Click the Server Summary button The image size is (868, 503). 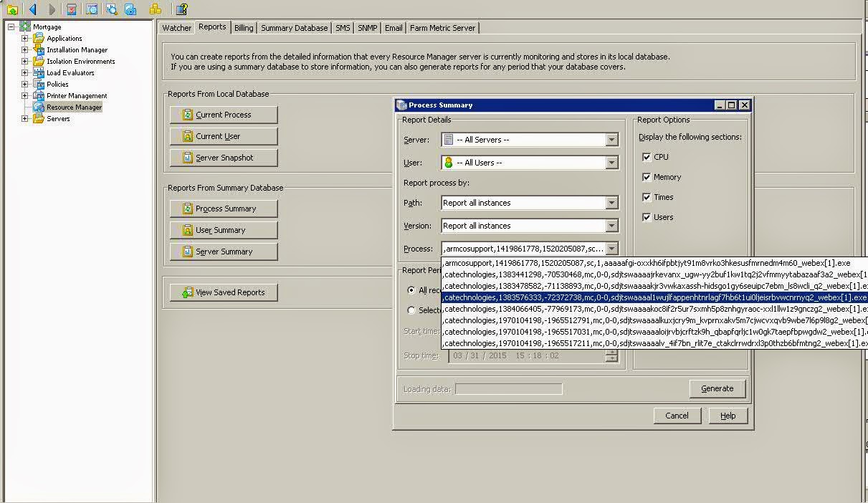click(x=224, y=251)
